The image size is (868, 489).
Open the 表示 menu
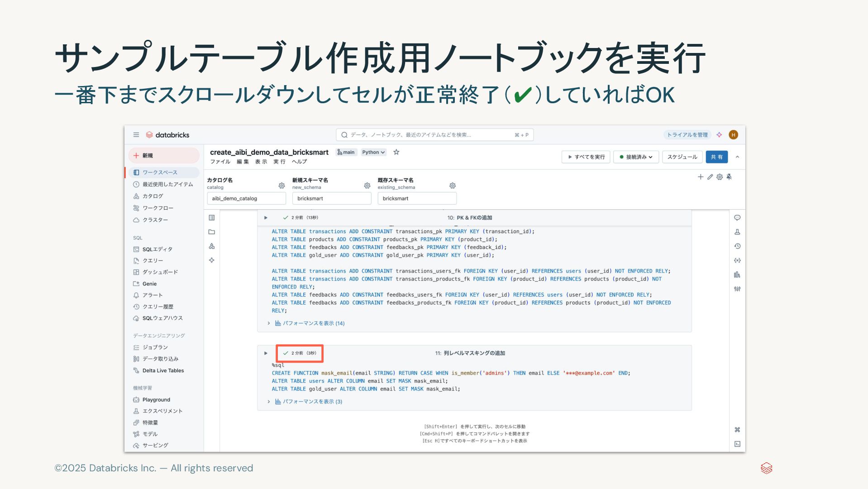pos(261,162)
